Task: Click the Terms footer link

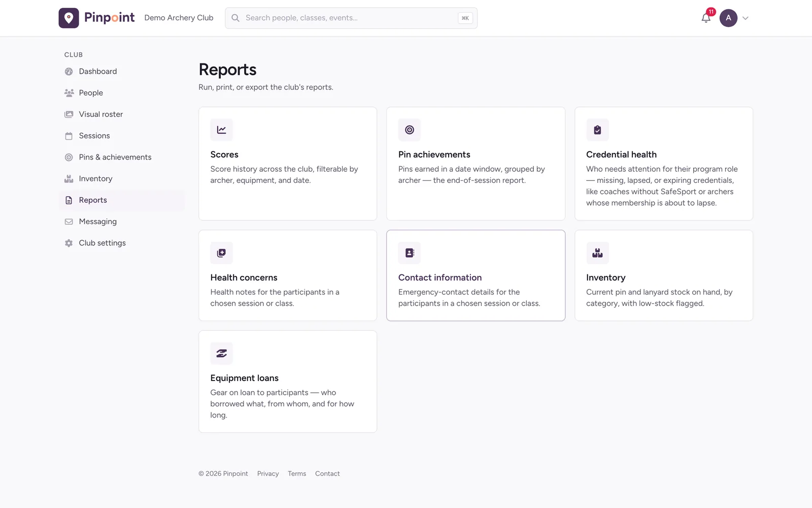Action: pos(297,473)
